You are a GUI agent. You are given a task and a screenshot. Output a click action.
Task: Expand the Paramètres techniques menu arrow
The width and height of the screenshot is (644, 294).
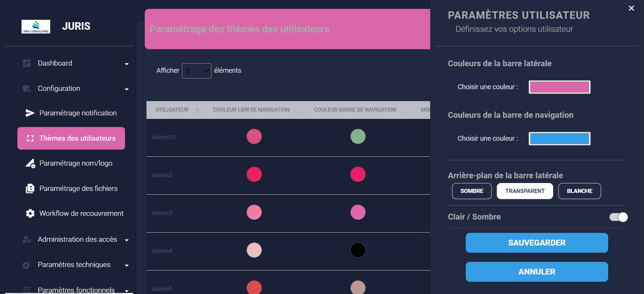tap(127, 265)
